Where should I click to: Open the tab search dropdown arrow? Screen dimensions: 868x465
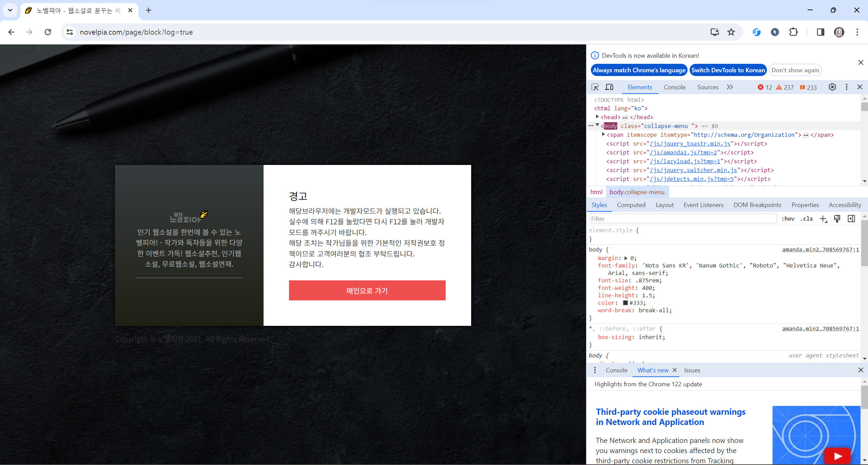(x=10, y=10)
